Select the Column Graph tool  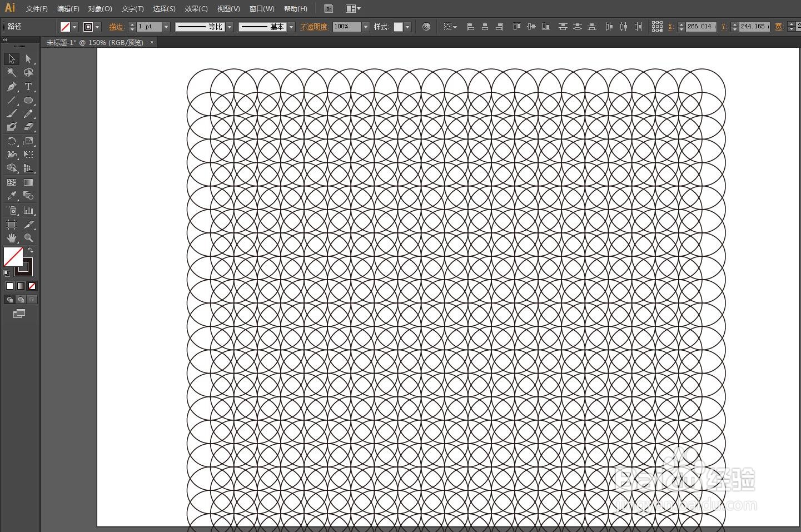[28, 210]
